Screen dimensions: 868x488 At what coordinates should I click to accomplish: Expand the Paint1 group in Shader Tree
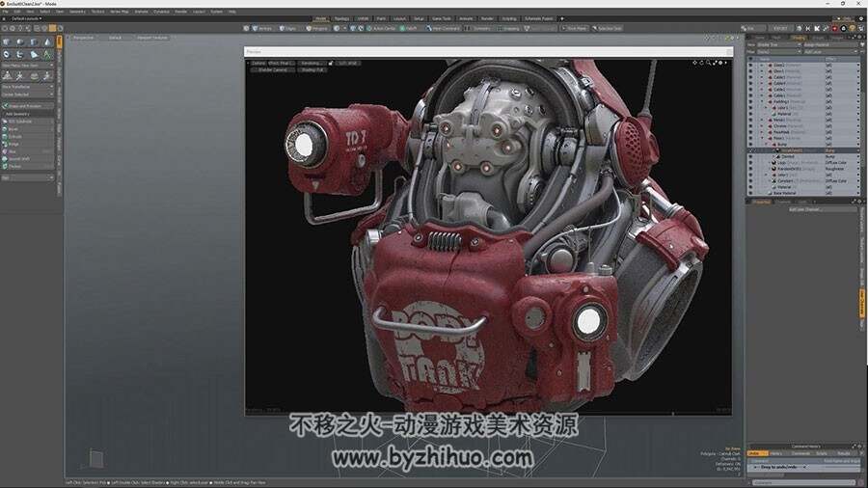click(761, 138)
